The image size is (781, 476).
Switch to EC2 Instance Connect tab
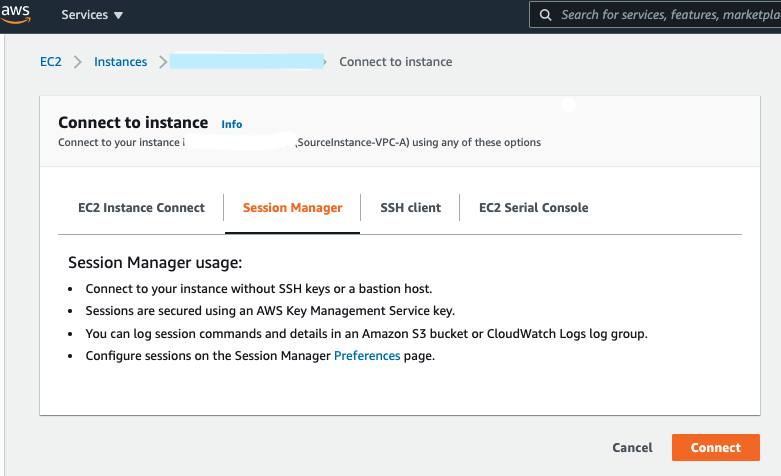tap(141, 208)
